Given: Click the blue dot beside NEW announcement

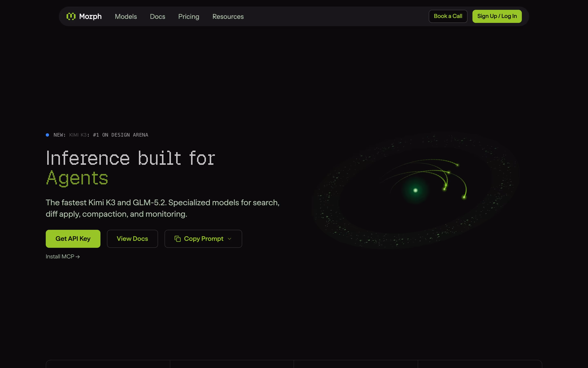Looking at the screenshot, I should [47, 135].
